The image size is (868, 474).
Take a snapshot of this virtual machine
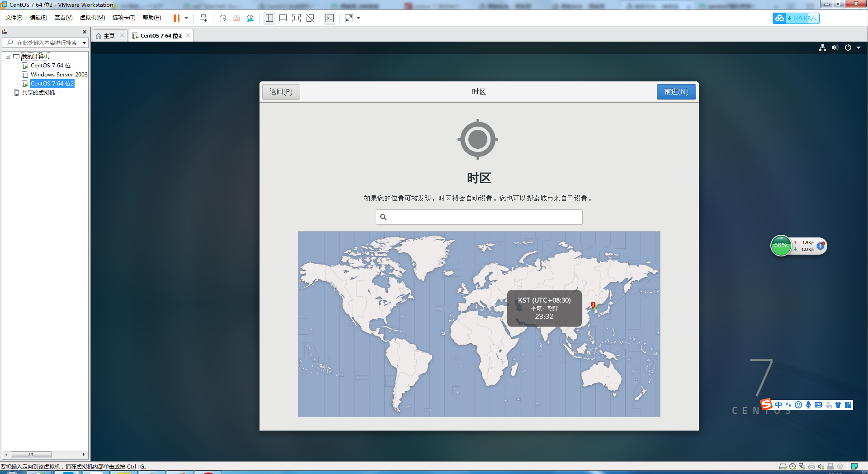click(222, 18)
